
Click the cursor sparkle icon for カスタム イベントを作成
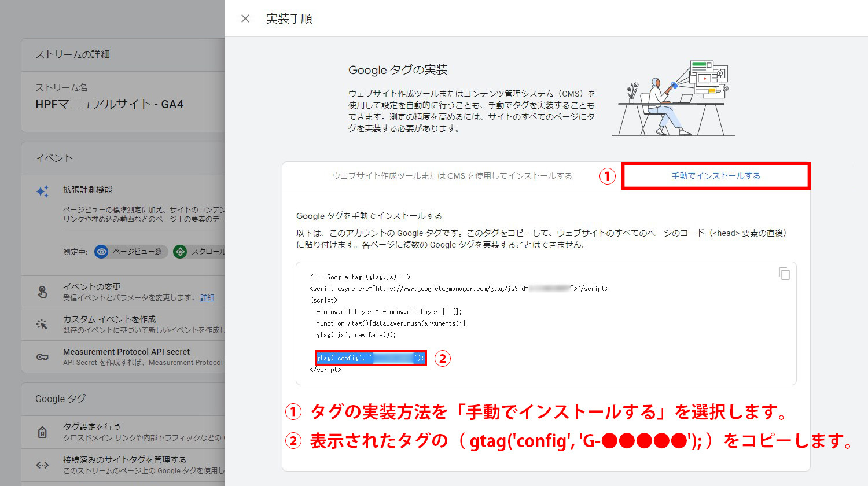click(42, 324)
